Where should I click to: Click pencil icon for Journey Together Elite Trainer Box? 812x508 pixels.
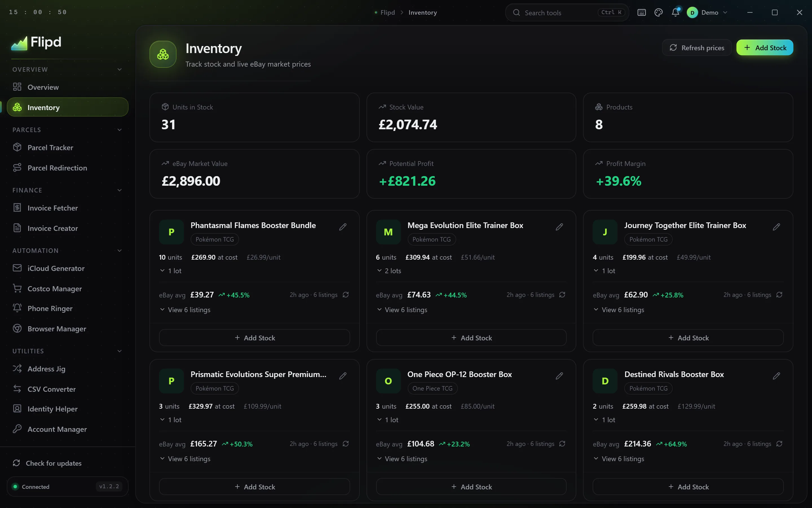[x=776, y=227]
